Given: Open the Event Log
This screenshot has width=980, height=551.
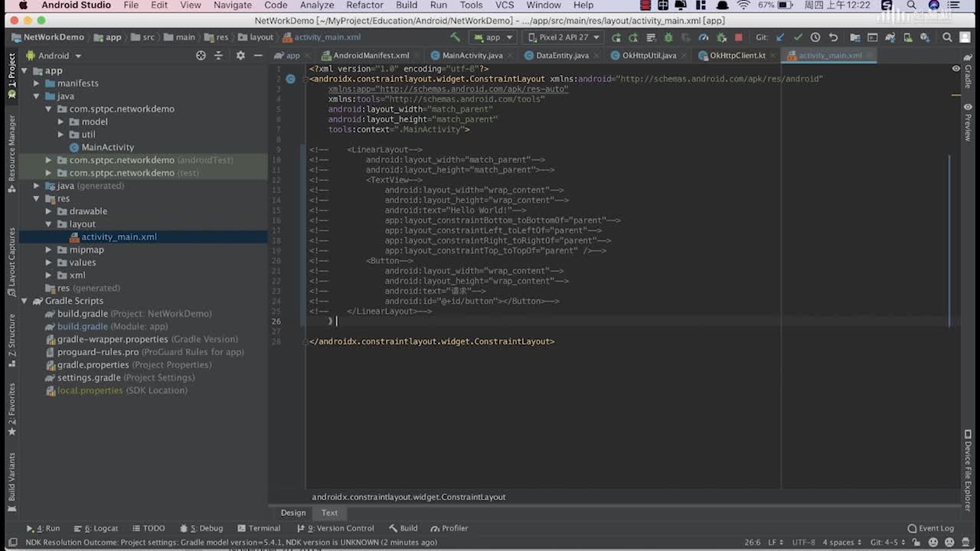Looking at the screenshot, I should coord(931,528).
